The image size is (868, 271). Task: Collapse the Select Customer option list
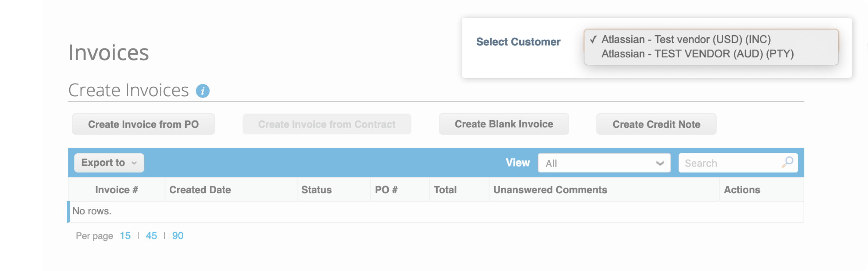point(518,42)
